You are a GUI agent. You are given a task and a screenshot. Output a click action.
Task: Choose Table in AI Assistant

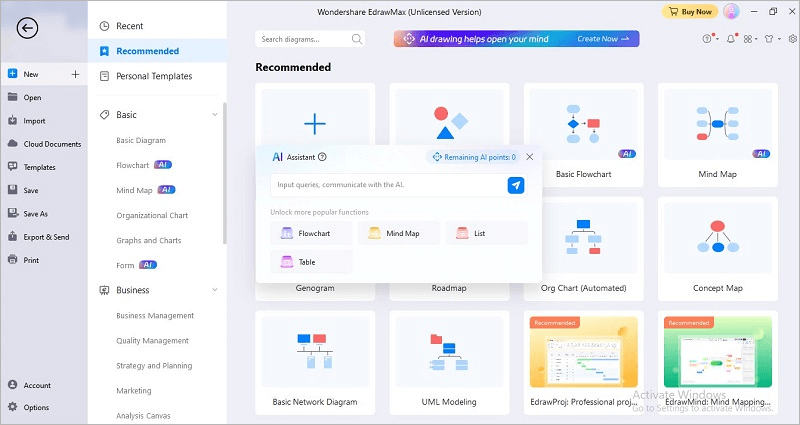point(311,262)
